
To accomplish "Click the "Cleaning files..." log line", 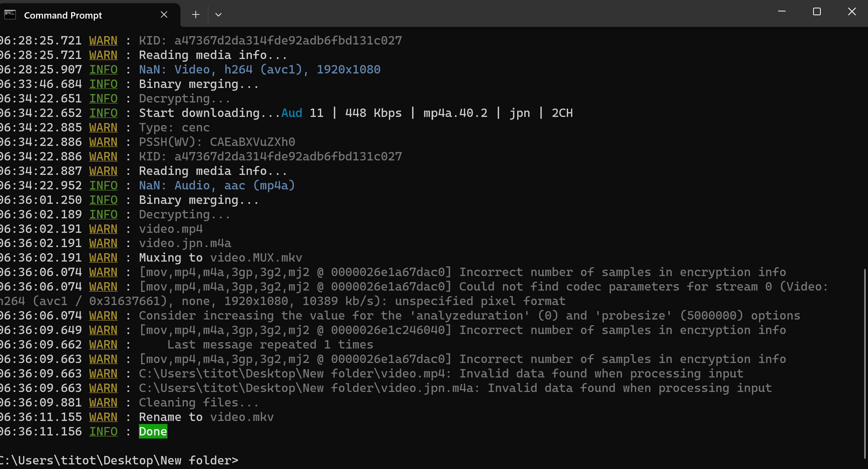I will point(199,403).
